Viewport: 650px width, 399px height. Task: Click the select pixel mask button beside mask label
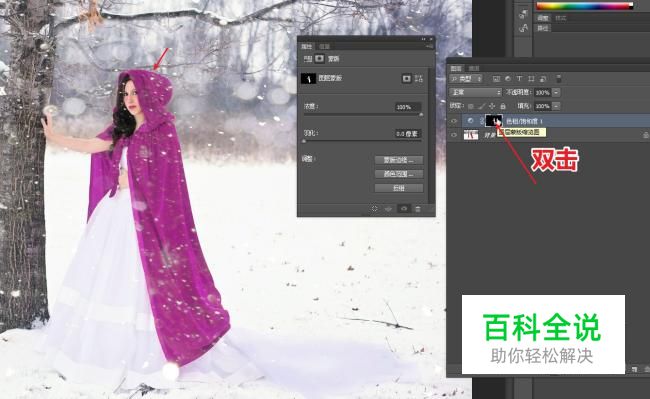pos(406,78)
